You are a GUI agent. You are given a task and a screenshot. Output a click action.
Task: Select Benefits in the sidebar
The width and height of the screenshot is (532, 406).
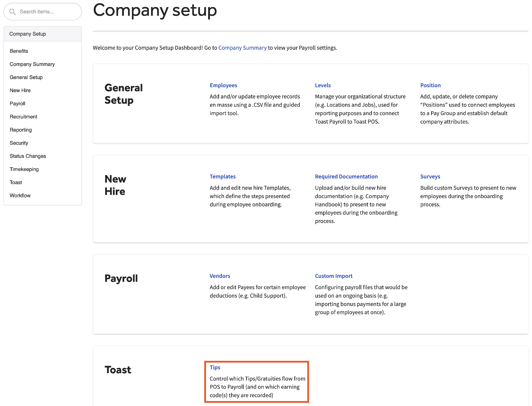click(19, 51)
